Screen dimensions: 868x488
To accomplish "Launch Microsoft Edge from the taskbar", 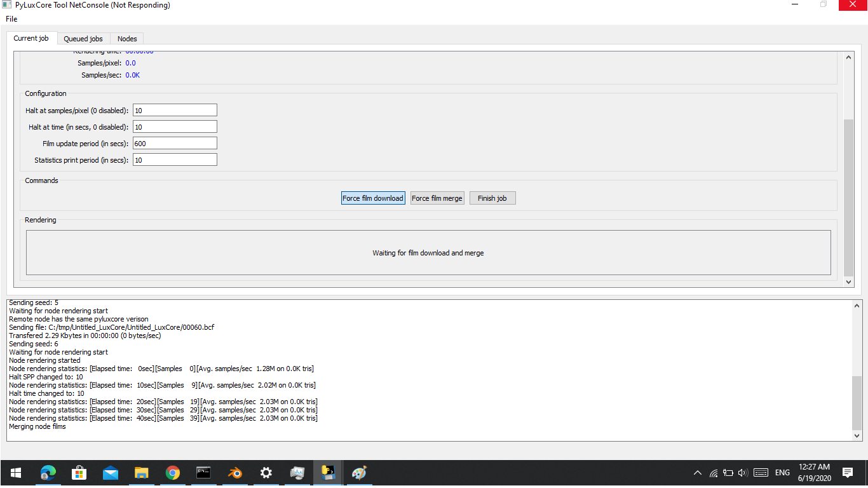I will pyautogui.click(x=48, y=473).
